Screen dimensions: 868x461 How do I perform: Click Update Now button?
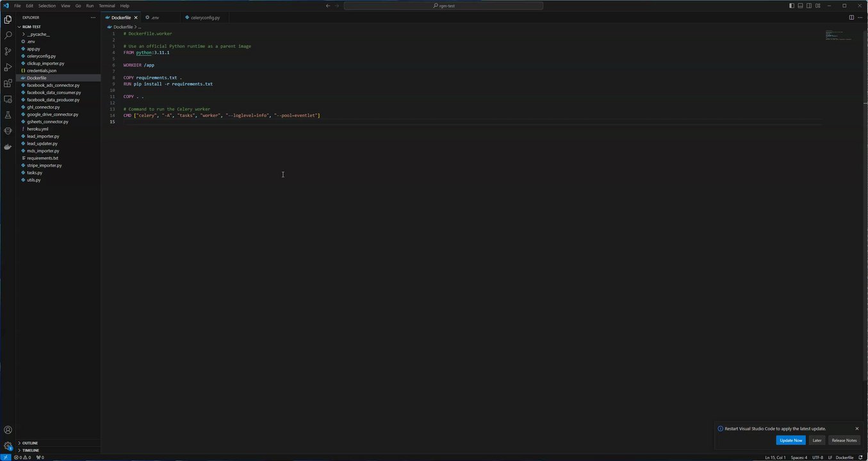coord(790,441)
